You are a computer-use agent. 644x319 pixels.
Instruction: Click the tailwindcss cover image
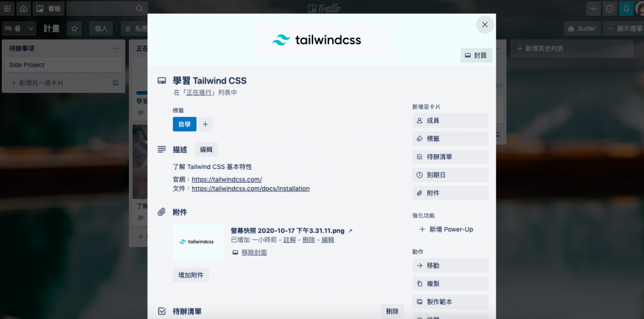(321, 40)
